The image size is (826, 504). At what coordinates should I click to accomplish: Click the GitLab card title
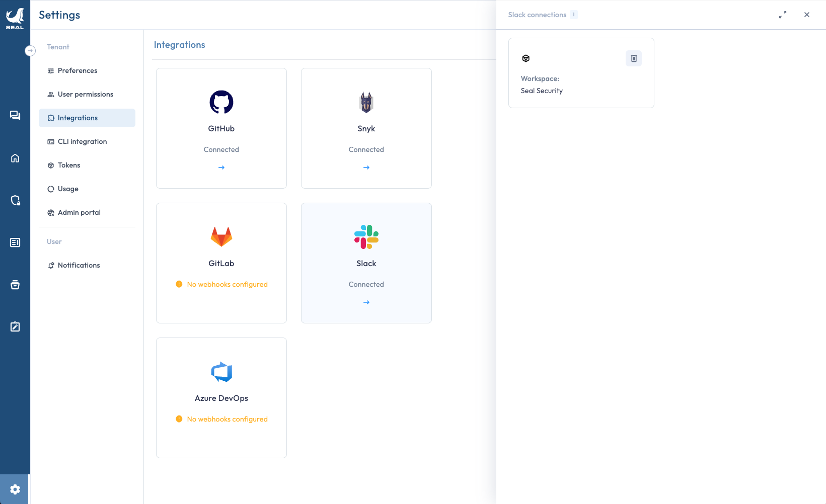221,263
